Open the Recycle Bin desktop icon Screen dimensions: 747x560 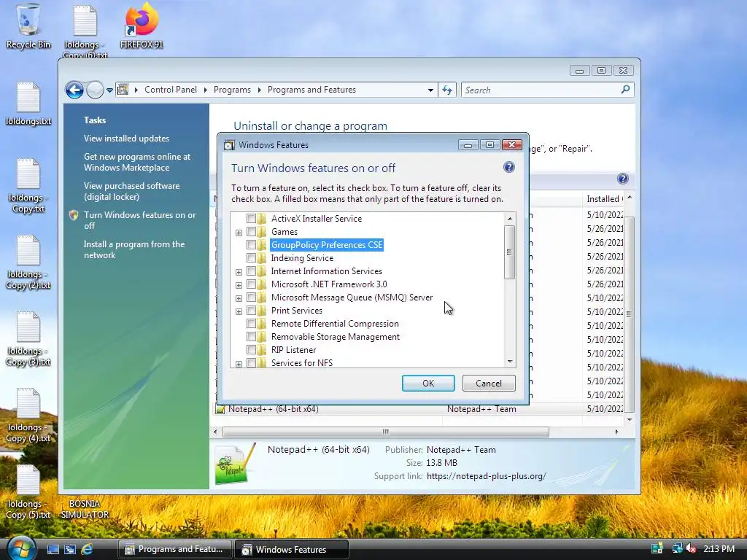point(28,26)
